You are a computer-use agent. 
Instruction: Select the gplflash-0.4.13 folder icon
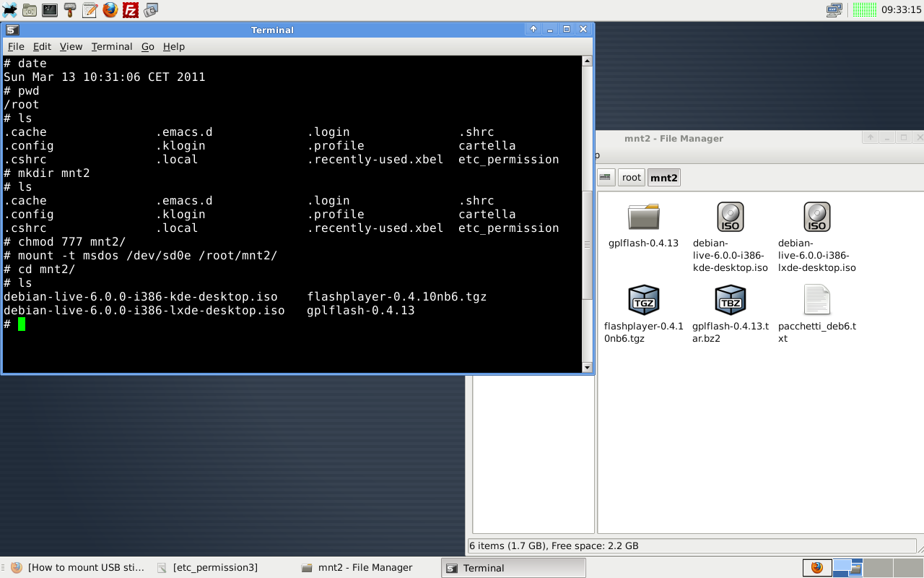point(643,217)
